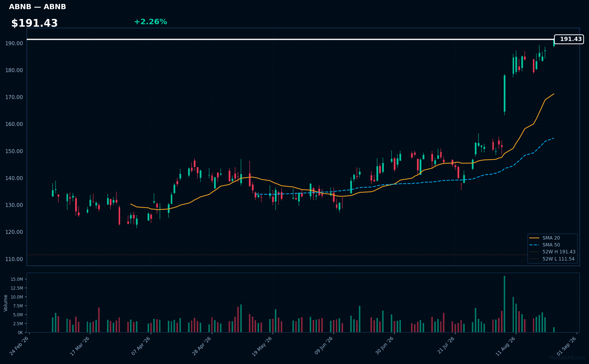Click the ABNB — ABNB chart title

(38, 7)
